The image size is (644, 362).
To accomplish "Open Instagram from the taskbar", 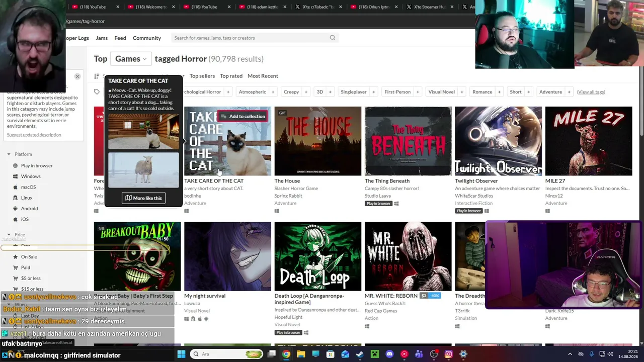I will [448, 354].
